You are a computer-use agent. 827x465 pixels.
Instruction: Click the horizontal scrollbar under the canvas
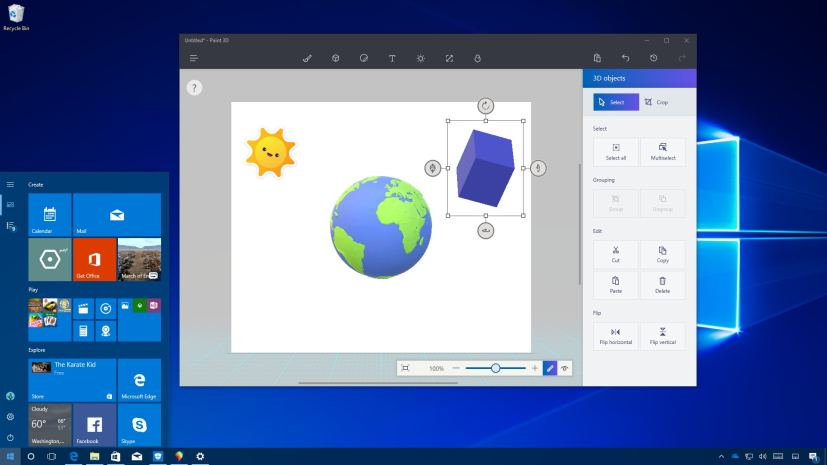click(x=378, y=383)
